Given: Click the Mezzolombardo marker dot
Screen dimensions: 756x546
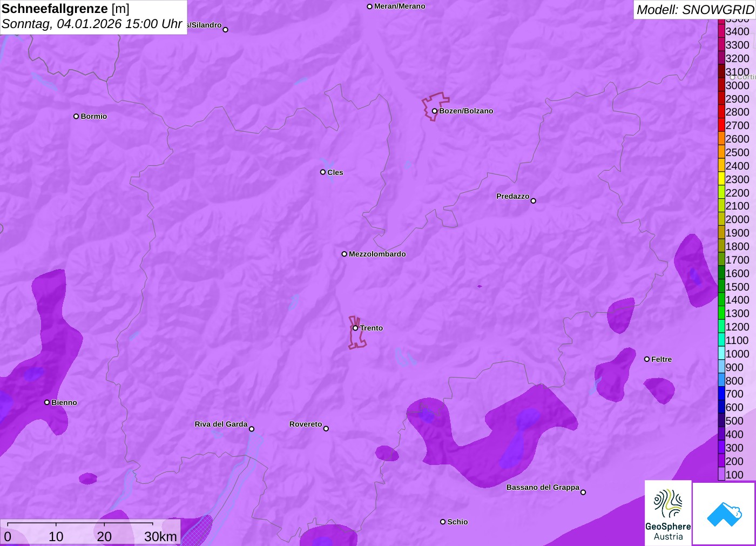Looking at the screenshot, I should tap(344, 254).
